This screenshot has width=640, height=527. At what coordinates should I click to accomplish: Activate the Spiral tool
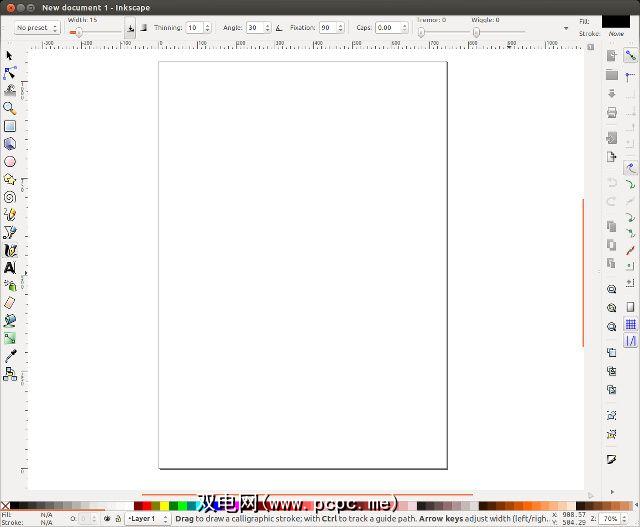[10, 197]
